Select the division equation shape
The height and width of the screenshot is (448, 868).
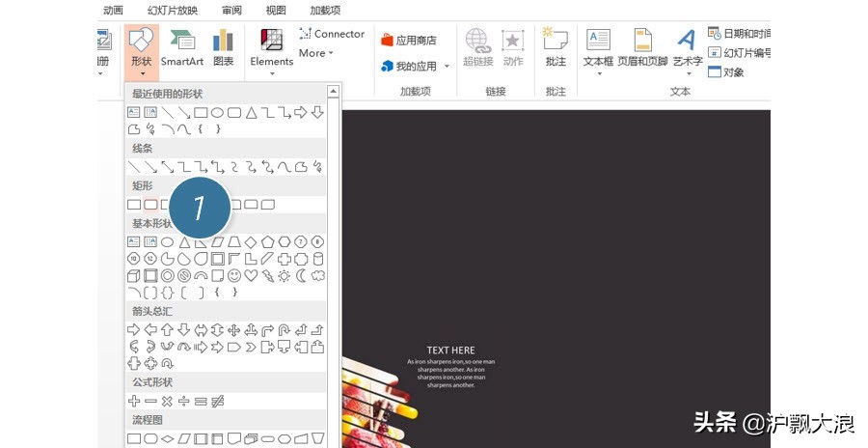(x=184, y=401)
